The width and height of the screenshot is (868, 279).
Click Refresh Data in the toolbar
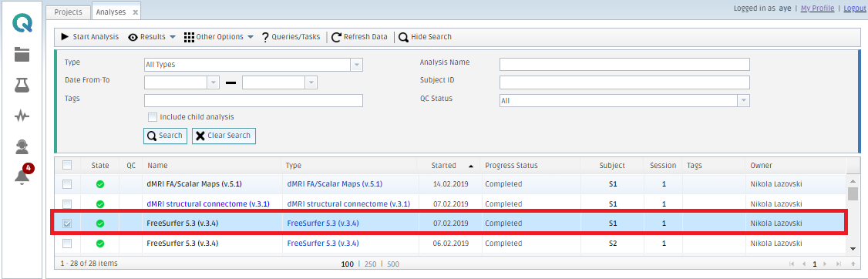[x=360, y=37]
